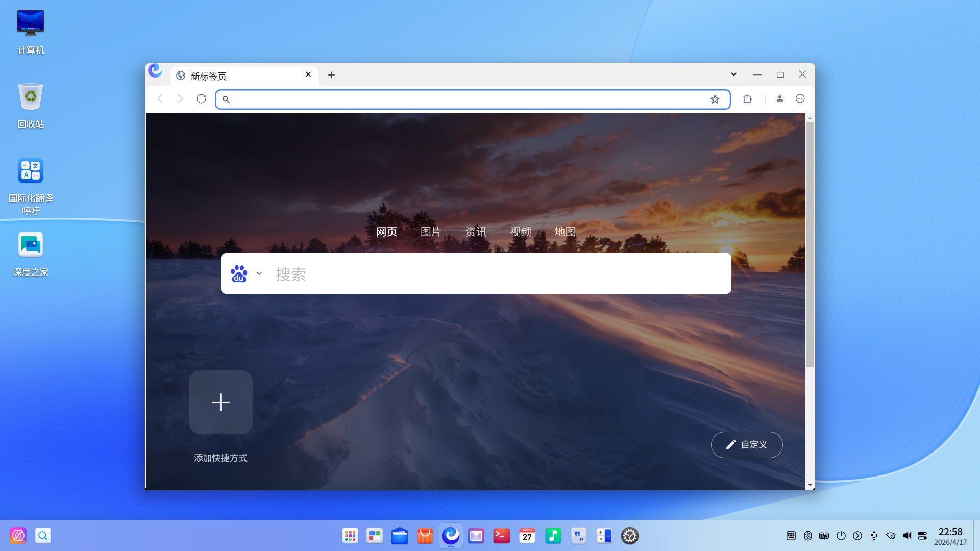Expand the Baidu search engine dropdown
The image size is (980, 551).
click(x=259, y=274)
